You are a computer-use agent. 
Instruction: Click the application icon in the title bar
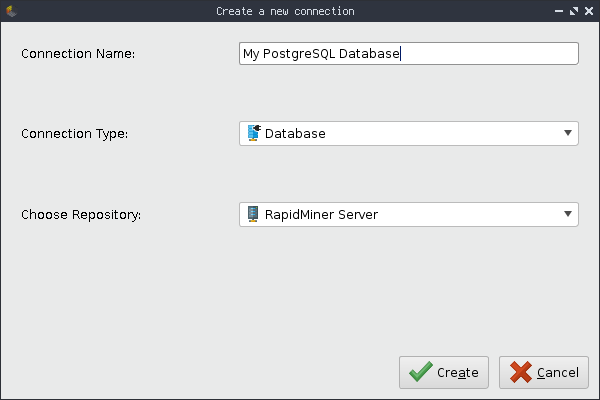click(10, 11)
